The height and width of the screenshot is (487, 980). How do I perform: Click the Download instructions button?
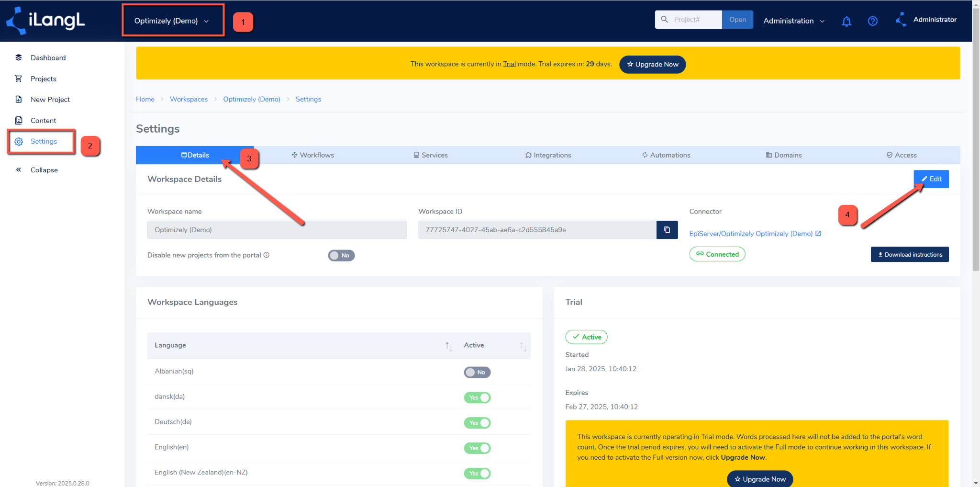(910, 255)
